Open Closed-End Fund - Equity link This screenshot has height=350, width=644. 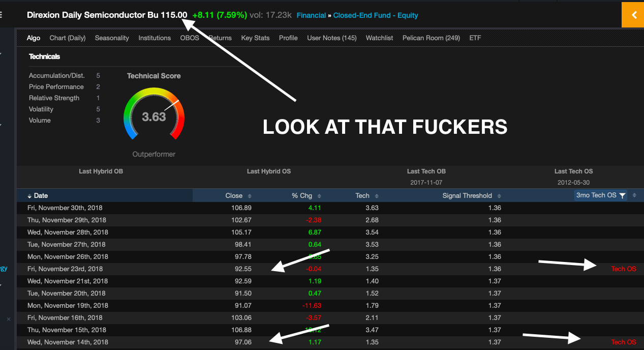(376, 15)
